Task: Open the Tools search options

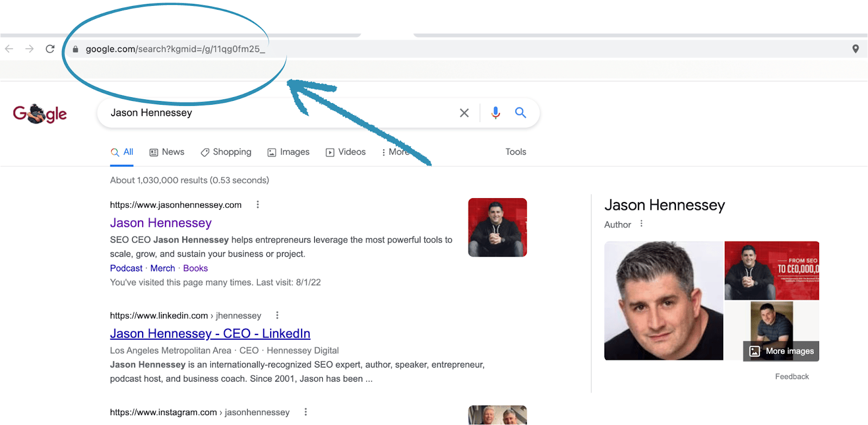Action: click(x=516, y=152)
